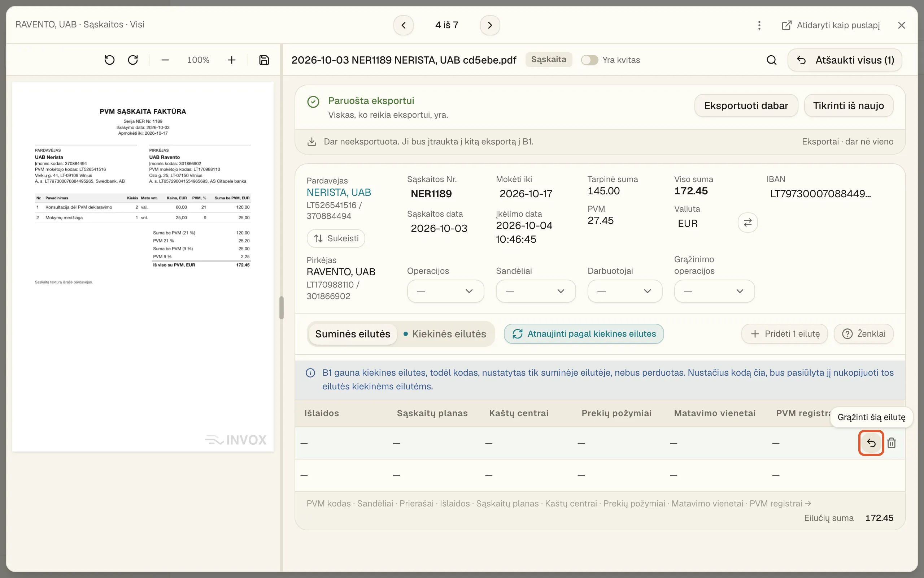The height and width of the screenshot is (578, 924).
Task: Open 'Atidaryti kaip puslapį' link
Action: pyautogui.click(x=831, y=25)
